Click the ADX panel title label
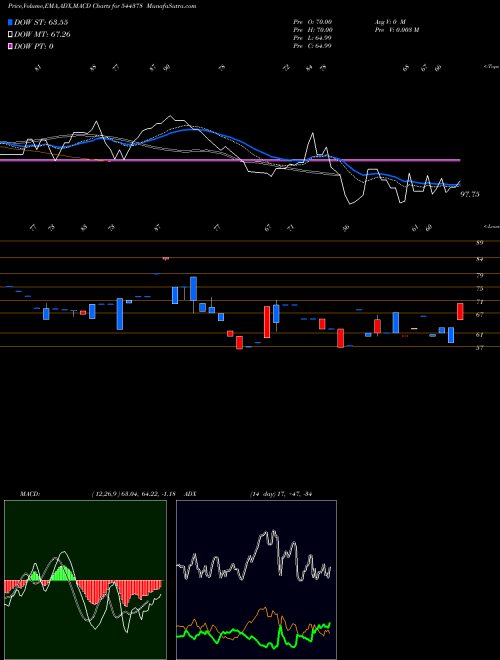 [191, 494]
